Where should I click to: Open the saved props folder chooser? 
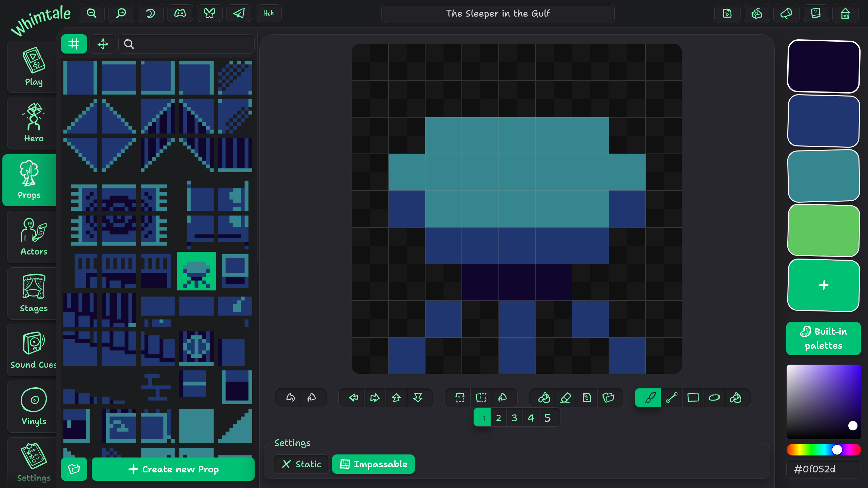click(609, 398)
